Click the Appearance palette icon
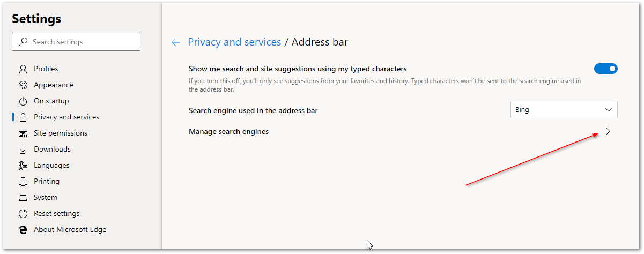The height and width of the screenshot is (254, 644). 23,85
